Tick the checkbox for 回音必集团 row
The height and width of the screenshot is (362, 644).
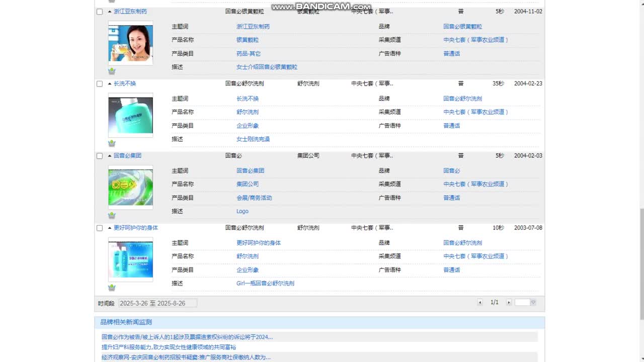point(100,156)
